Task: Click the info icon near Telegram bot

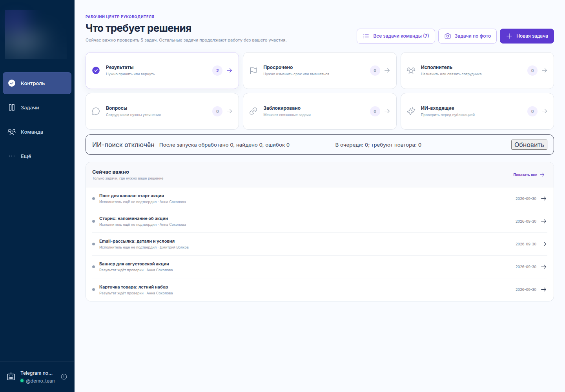Action: point(64,377)
